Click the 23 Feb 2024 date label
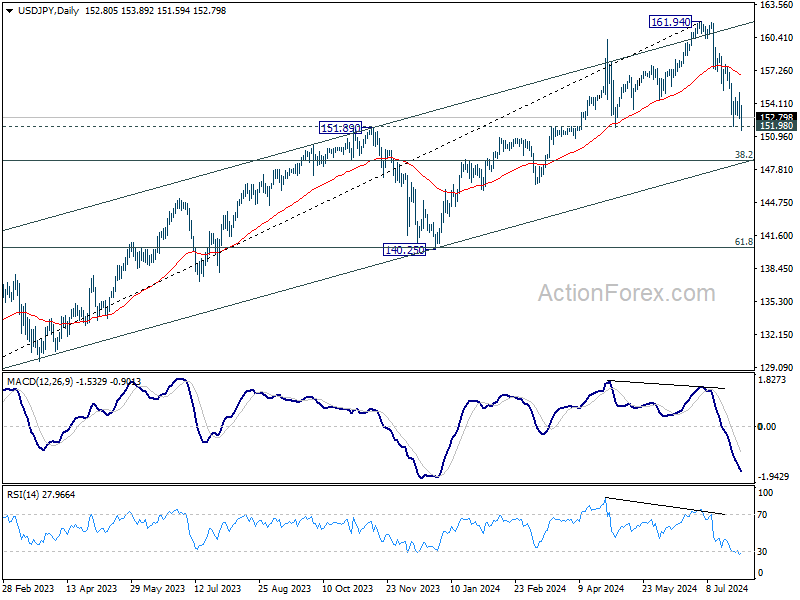Screen dimensions: 800x600 [x=540, y=588]
